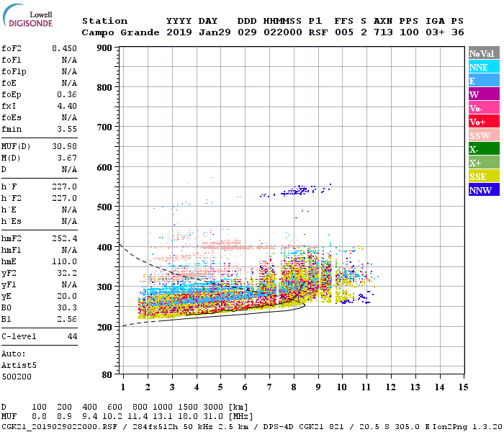Select the NNW dark blue legend swatch
This screenshot has width=504, height=432.
click(x=484, y=190)
